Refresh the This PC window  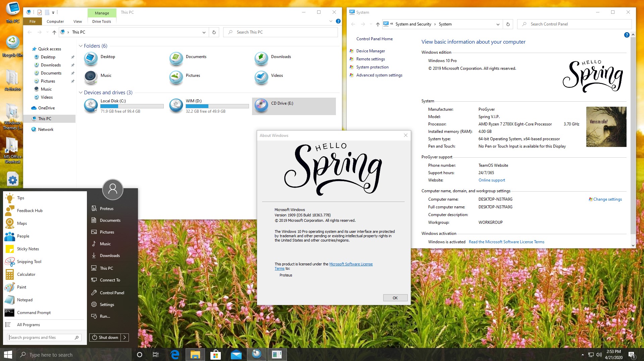point(214,33)
